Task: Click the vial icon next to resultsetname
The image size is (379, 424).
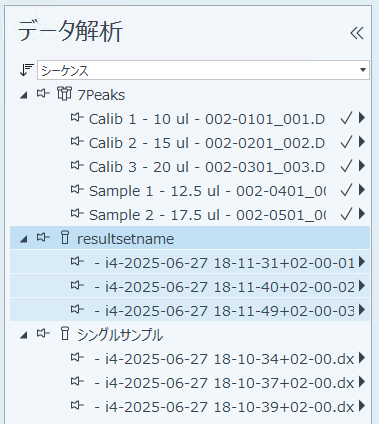Action: pos(65,238)
